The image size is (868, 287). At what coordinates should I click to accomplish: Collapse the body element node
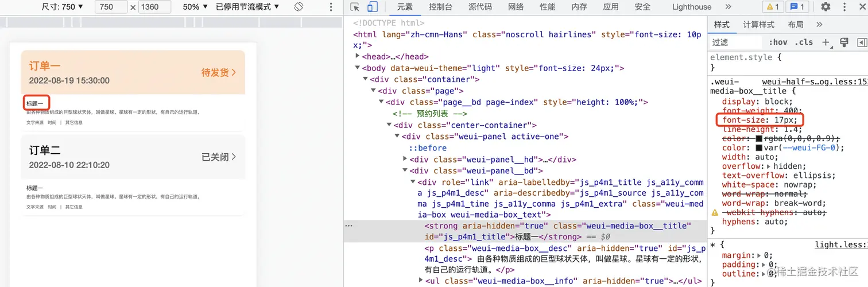[358, 68]
